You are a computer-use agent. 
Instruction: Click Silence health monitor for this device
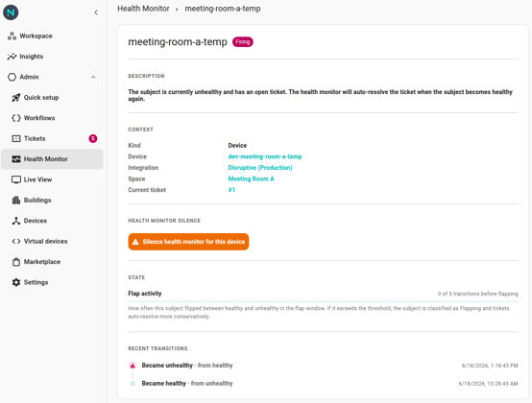[x=188, y=242]
